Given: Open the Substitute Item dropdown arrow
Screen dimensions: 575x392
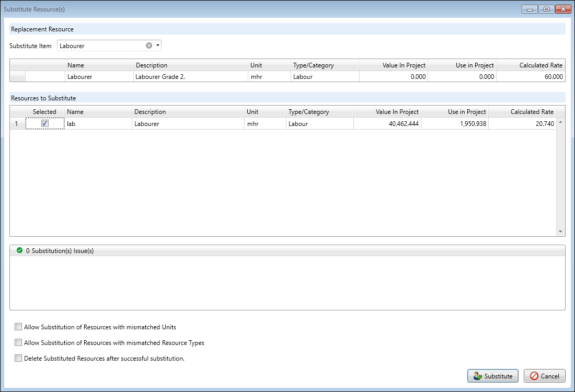Looking at the screenshot, I should (157, 45).
